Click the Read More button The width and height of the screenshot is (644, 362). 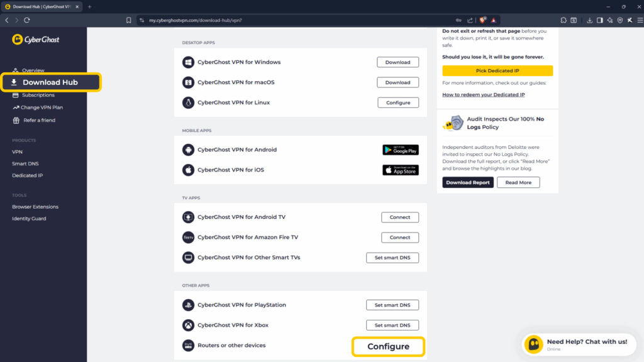(x=518, y=183)
